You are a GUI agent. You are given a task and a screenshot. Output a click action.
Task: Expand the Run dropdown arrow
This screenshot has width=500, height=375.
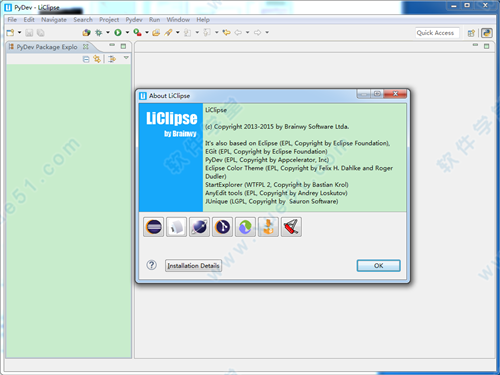click(127, 32)
